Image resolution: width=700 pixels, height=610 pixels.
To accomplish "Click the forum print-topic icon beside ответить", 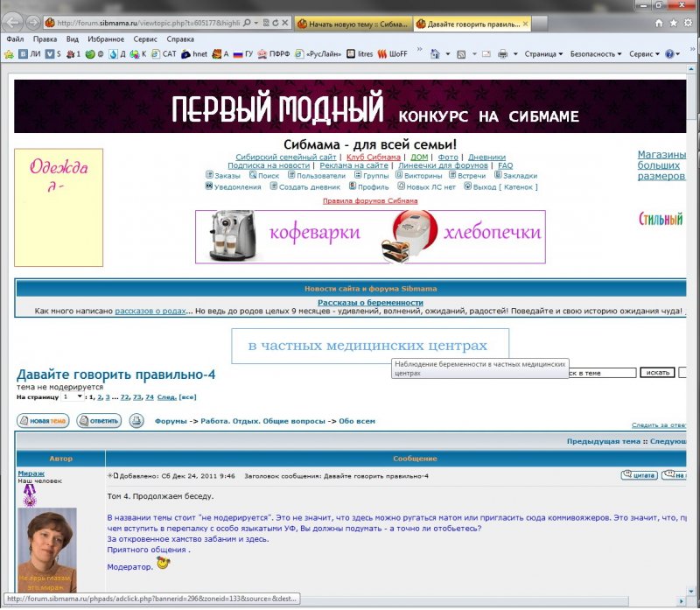I will (x=136, y=421).
